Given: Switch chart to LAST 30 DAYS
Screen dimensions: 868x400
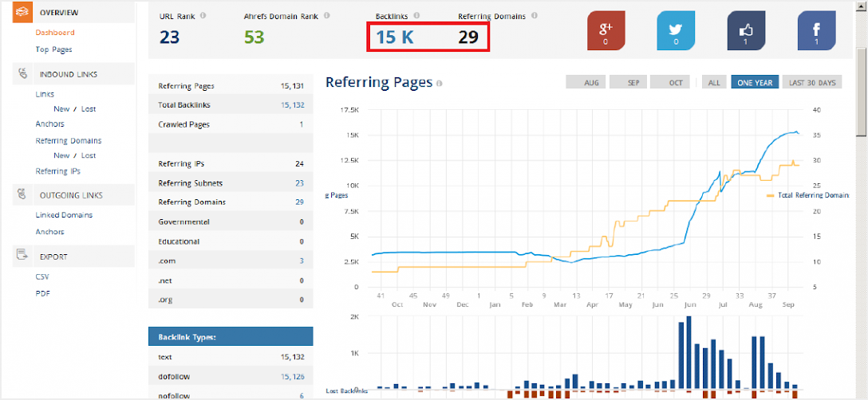Looking at the screenshot, I should [812, 82].
